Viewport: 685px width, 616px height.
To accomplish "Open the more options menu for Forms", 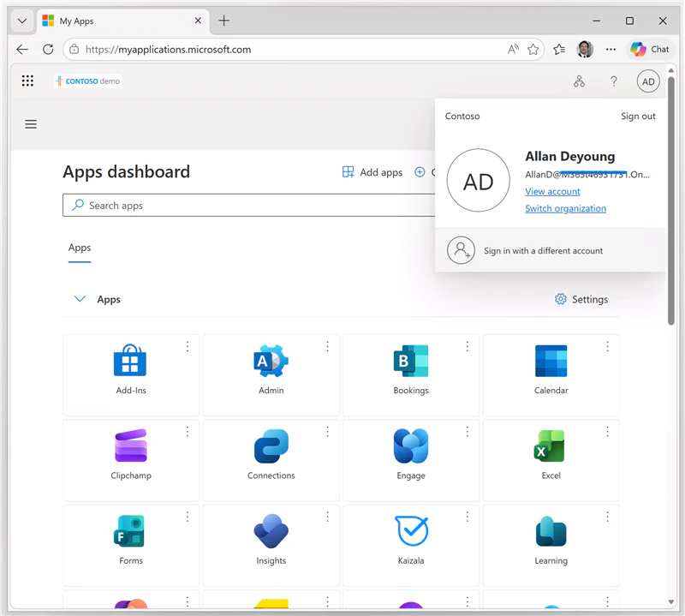I will 188,517.
